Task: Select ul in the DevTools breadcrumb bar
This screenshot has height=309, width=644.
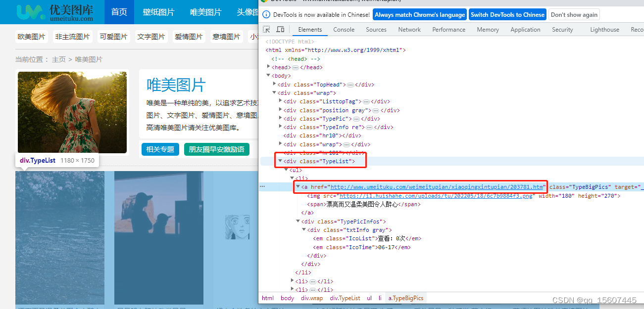Action: tap(369, 298)
